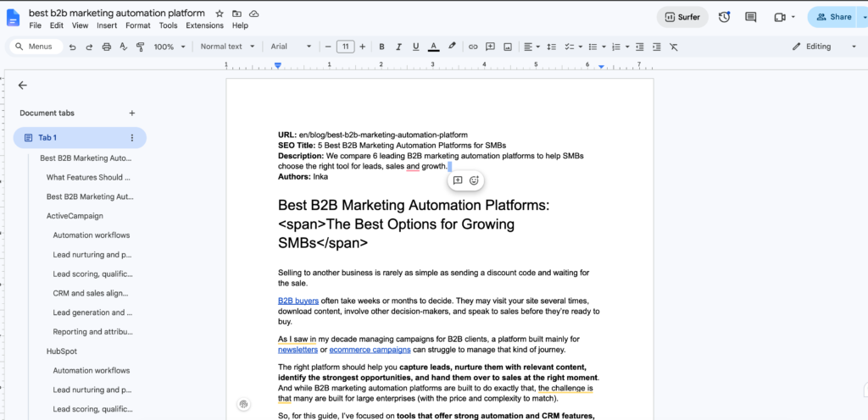Open the File menu
The height and width of the screenshot is (420, 868).
pyautogui.click(x=36, y=25)
